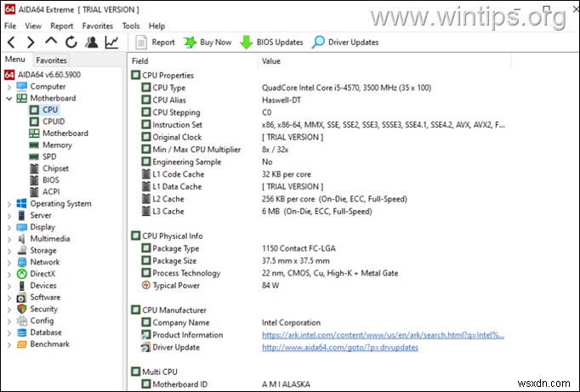Click the Server tower icon
The width and height of the screenshot is (580, 392).
click(x=22, y=215)
